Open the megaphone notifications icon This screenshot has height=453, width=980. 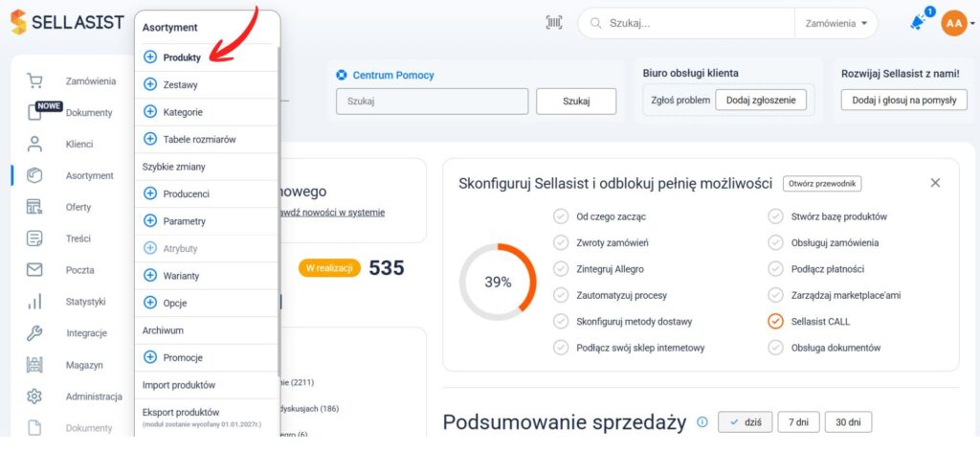pos(918,22)
